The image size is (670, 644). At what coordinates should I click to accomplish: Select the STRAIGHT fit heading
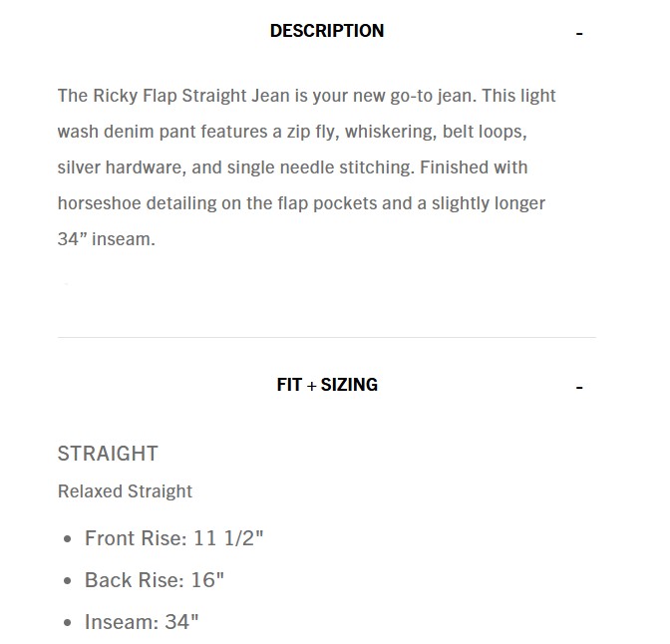(x=108, y=454)
